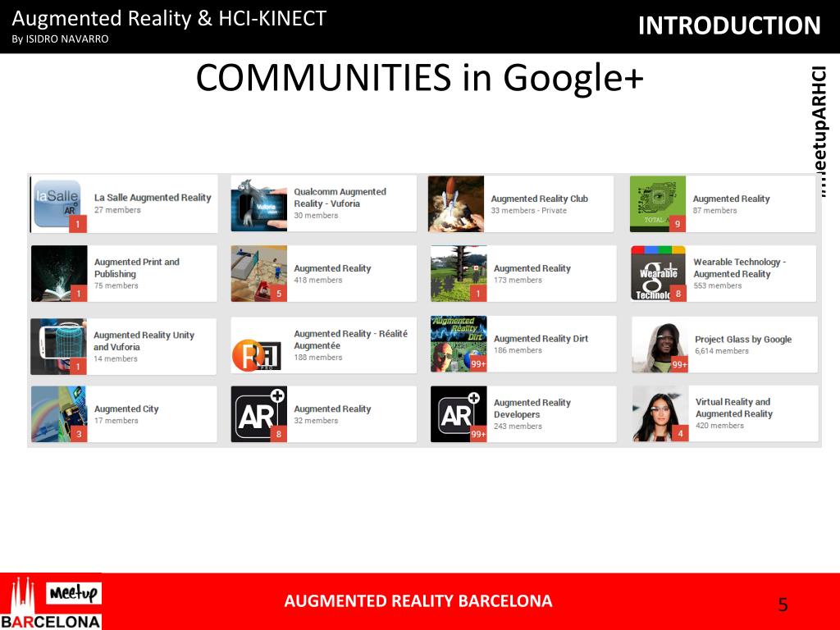Click '33 members - Private' text
The image size is (840, 630).
coord(529,211)
